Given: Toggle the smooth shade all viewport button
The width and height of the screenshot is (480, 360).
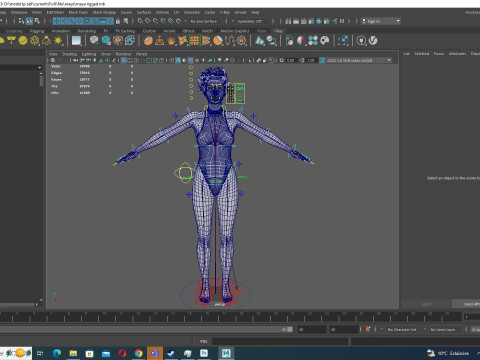Looking at the screenshot, I should (178, 60).
